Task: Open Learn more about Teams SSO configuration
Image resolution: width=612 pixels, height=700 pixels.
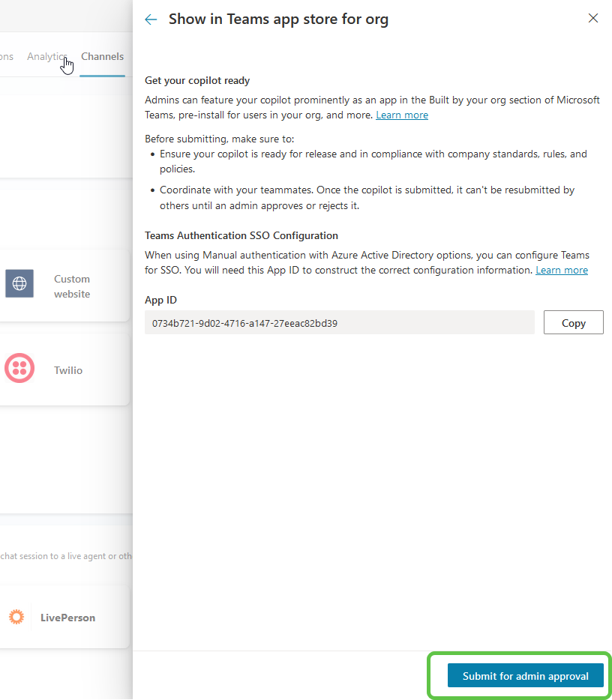Action: click(x=561, y=270)
